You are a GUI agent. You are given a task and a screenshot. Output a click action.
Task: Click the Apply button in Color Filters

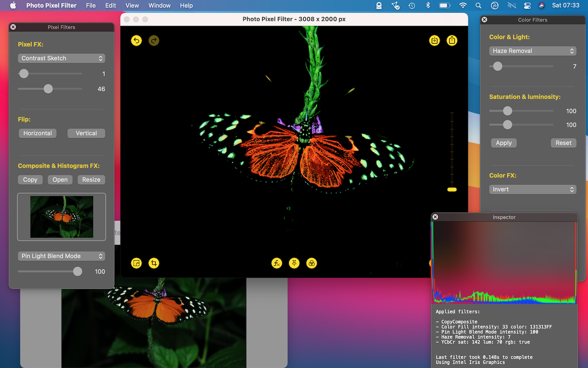coord(503,143)
